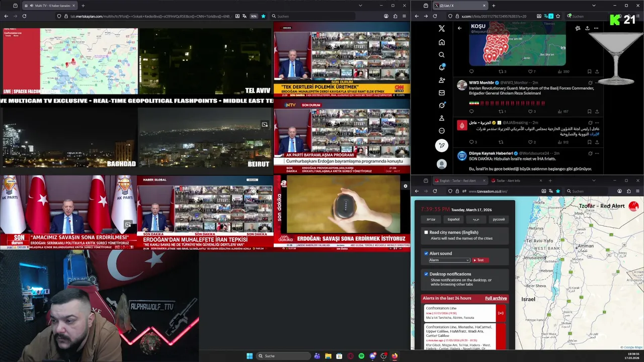The image size is (644, 362).
Task: Open X notifications bell icon
Action: [x=442, y=67]
